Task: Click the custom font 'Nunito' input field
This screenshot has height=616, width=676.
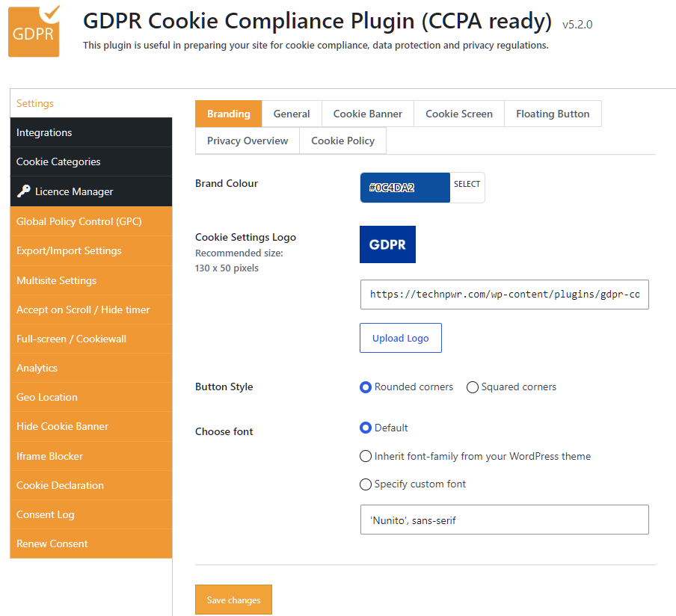Action: tap(505, 520)
